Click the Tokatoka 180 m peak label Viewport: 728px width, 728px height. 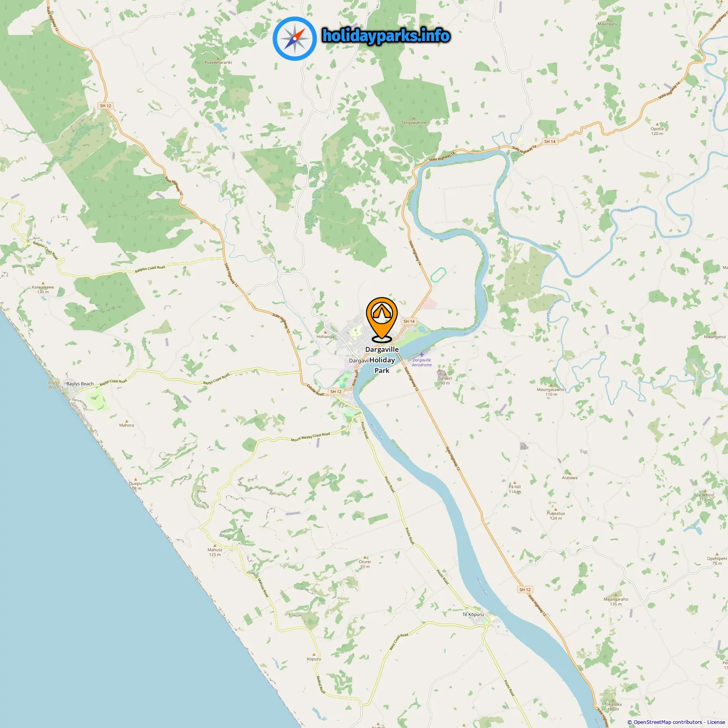click(613, 706)
